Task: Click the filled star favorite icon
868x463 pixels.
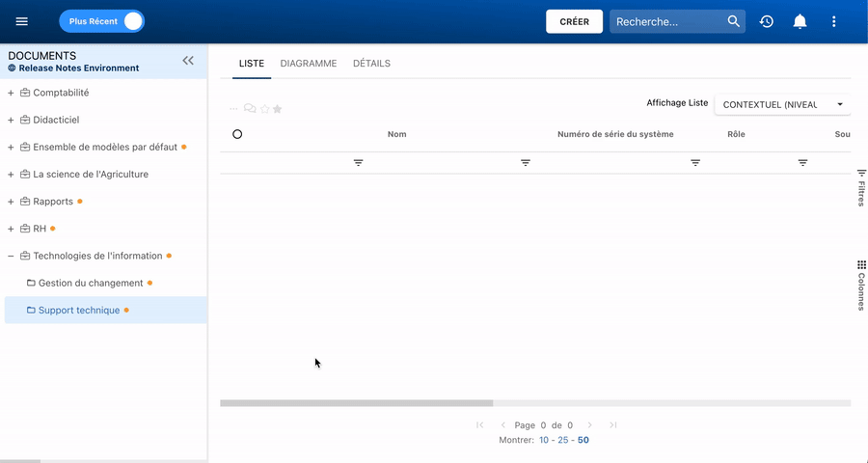Action: click(x=278, y=109)
